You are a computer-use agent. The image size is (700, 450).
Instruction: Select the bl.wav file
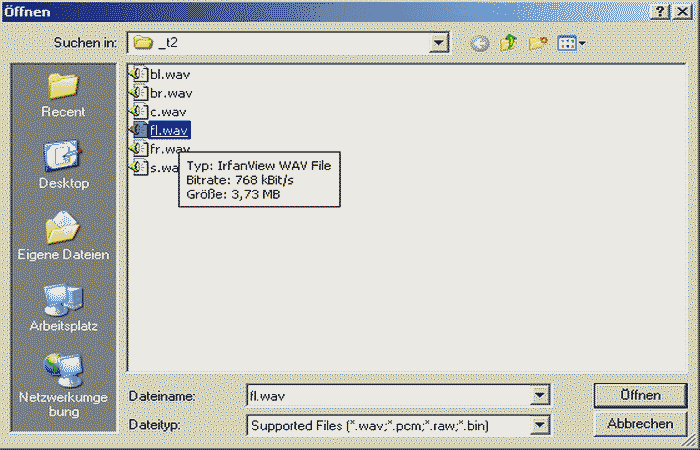pos(168,74)
